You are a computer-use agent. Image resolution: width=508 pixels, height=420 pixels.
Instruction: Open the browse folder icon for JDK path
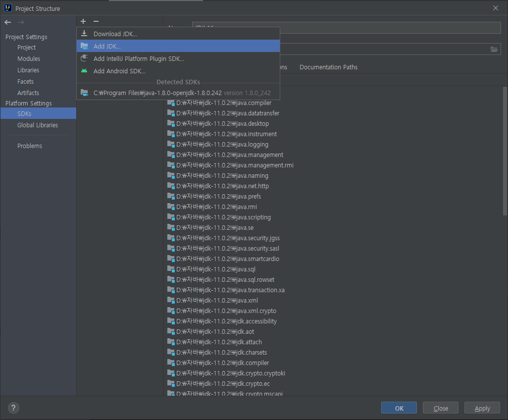pyautogui.click(x=494, y=49)
